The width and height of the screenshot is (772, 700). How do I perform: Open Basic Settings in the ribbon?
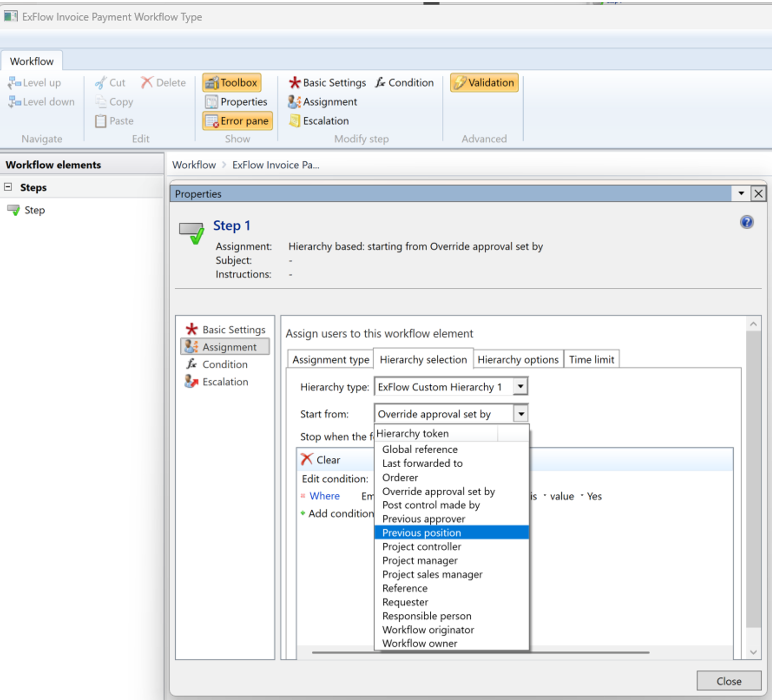[x=327, y=83]
